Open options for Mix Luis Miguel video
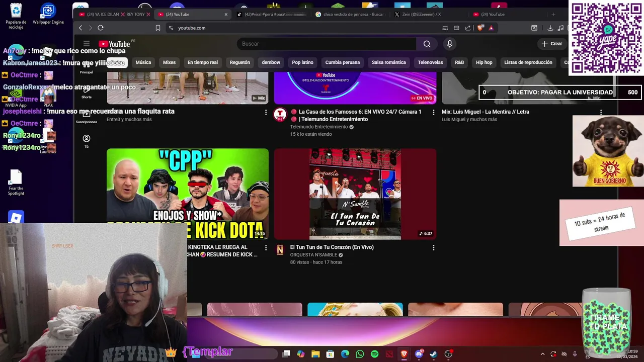Viewport: 644px width, 362px height. [x=601, y=113]
